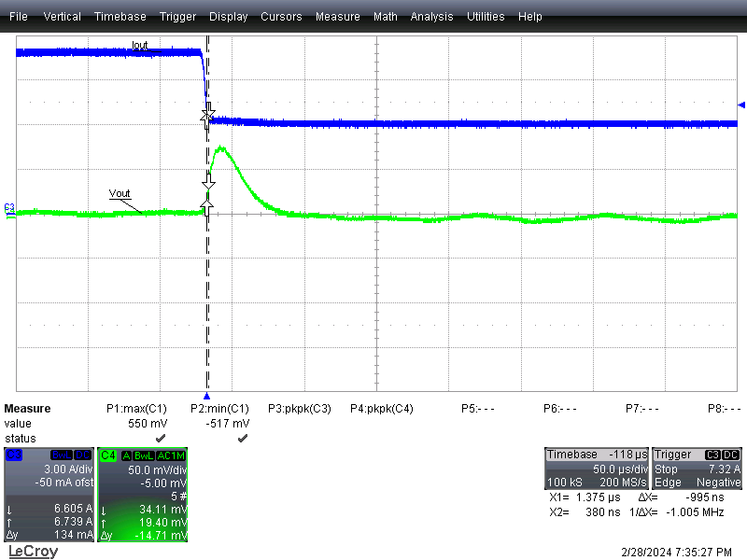Open the Cursors menu
747x560 pixels.
point(281,17)
